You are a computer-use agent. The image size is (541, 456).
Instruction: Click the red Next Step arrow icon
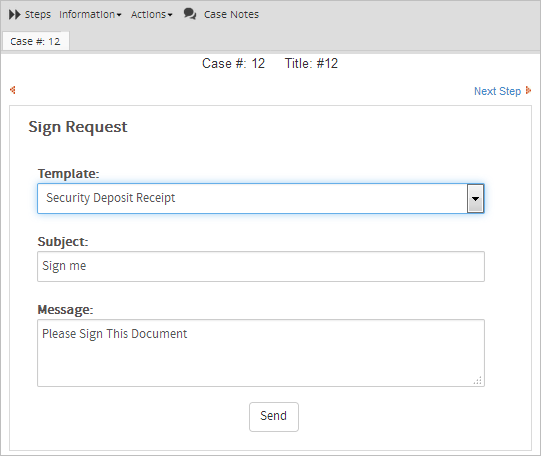coord(528,90)
